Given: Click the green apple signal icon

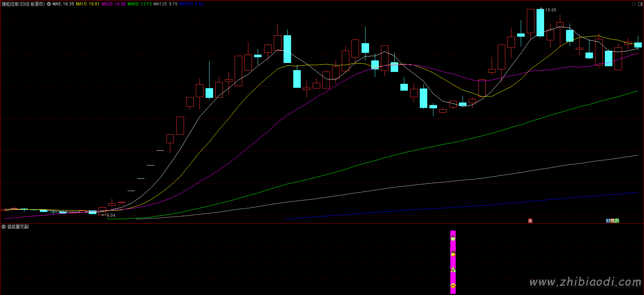Looking at the screenshot, I should [453, 237].
